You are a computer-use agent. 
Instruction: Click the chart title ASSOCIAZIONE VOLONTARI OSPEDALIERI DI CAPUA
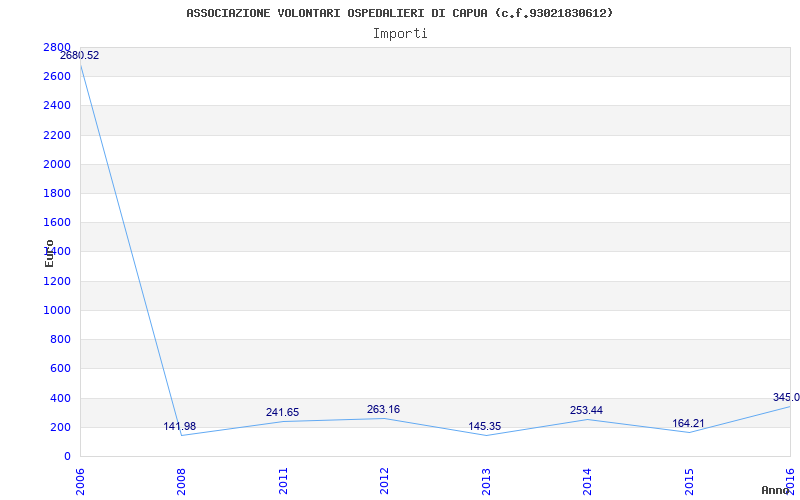tap(399, 13)
